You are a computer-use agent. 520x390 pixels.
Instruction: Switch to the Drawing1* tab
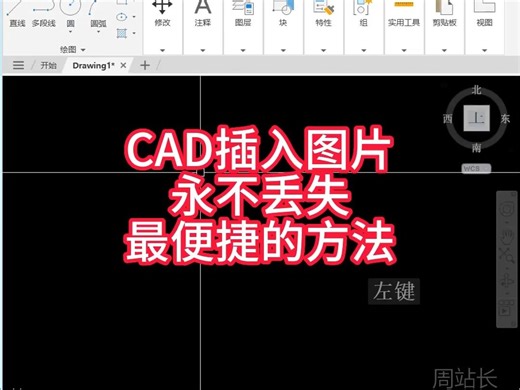pos(93,65)
